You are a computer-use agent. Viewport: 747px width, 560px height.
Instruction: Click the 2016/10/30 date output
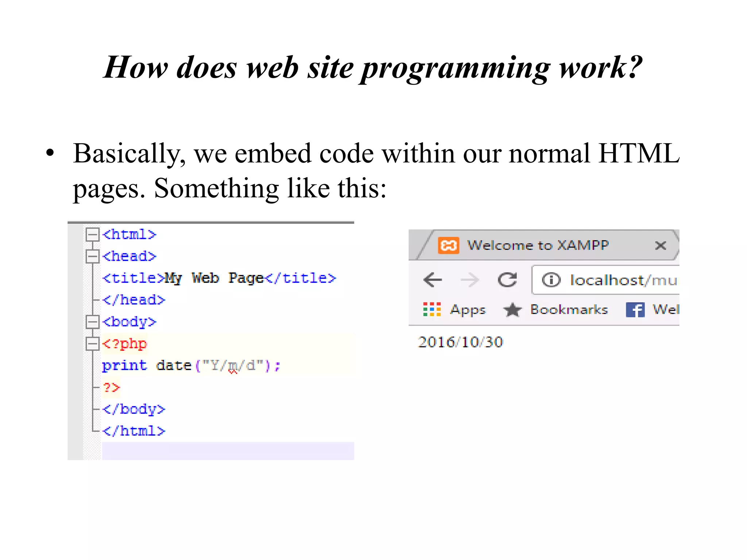[x=460, y=342]
